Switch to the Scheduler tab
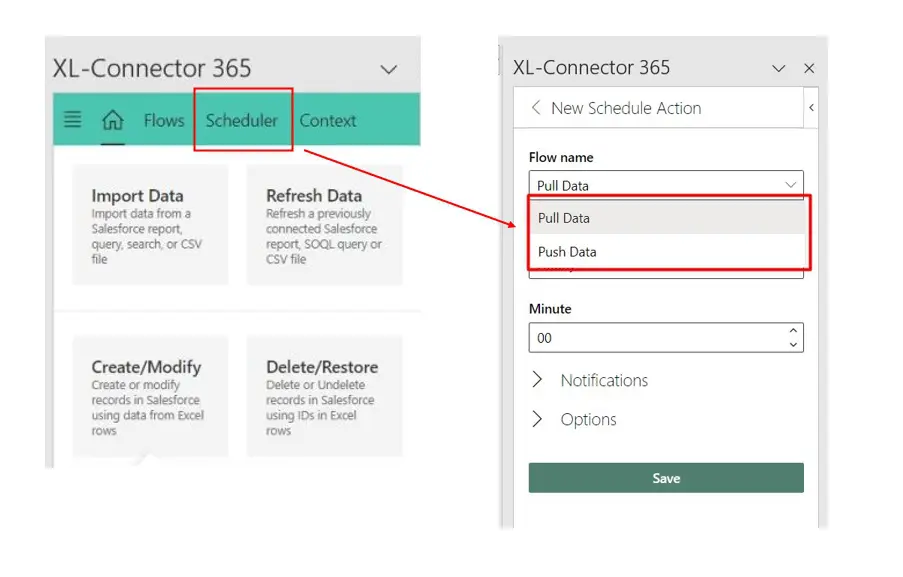Image resolution: width=903 pixels, height=577 pixels. coord(242,120)
